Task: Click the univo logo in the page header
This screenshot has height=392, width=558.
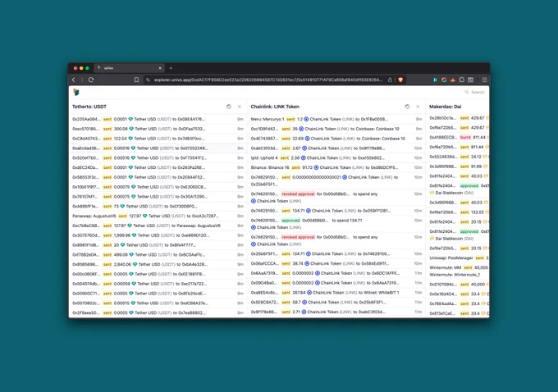Action: tap(75, 92)
